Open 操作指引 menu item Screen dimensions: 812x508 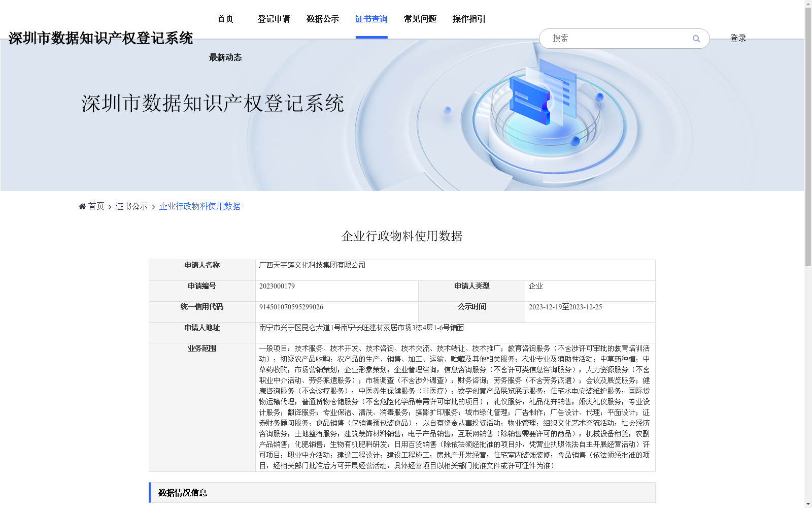469,19
